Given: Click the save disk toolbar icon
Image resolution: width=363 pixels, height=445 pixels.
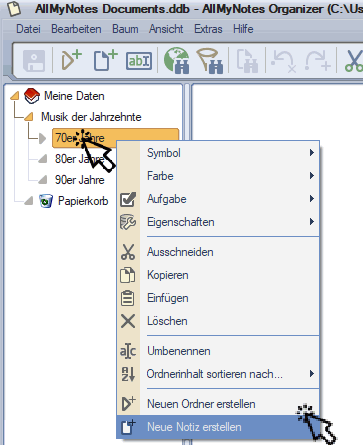Looking at the screenshot, I should point(34,61).
